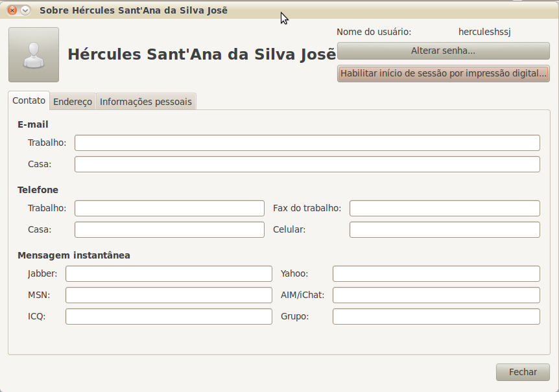Click the user avatar photo button
559x392 pixels.
(x=34, y=55)
